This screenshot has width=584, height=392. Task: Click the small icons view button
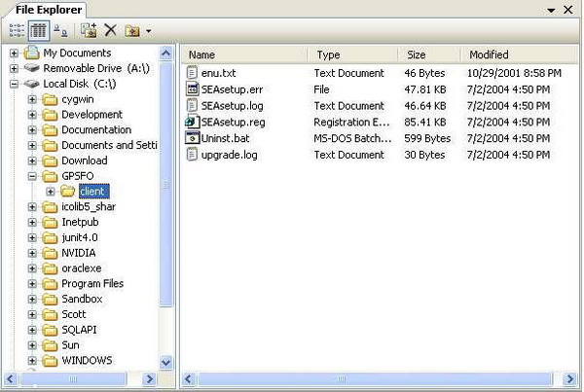pyautogui.click(x=60, y=30)
